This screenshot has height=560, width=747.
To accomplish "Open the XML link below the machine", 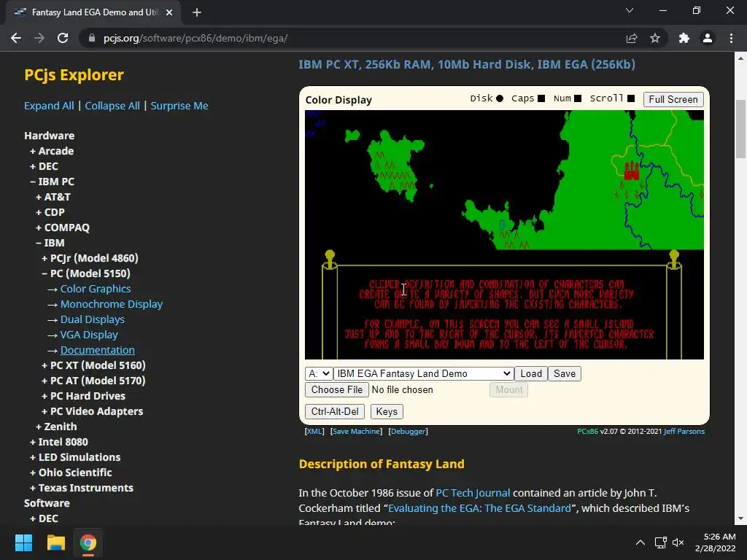I will click(314, 431).
